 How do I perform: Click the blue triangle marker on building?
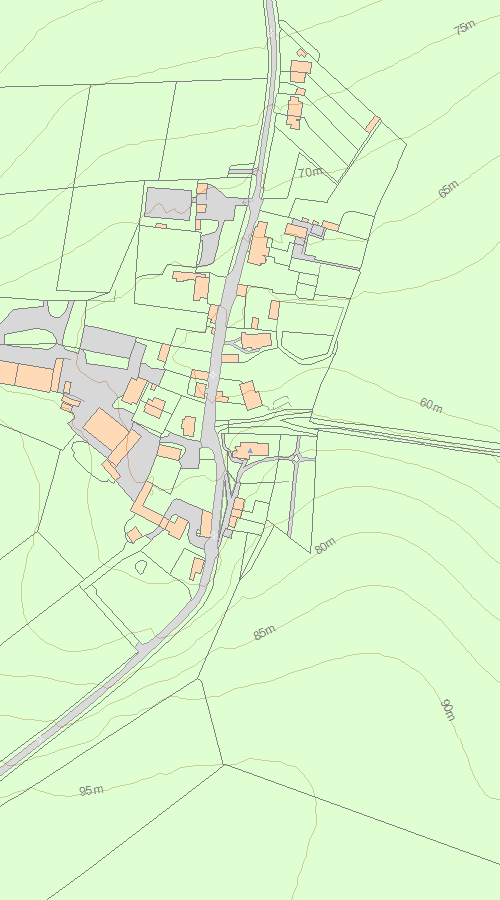(x=250, y=451)
